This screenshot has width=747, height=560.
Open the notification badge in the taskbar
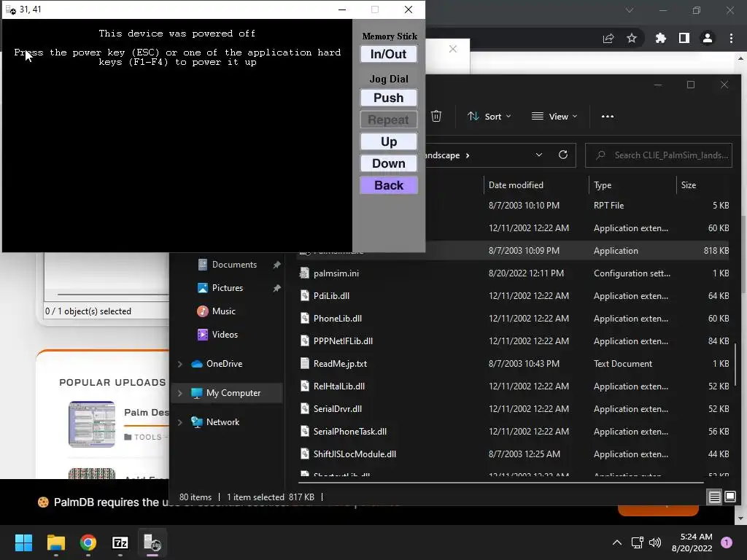tap(727, 542)
